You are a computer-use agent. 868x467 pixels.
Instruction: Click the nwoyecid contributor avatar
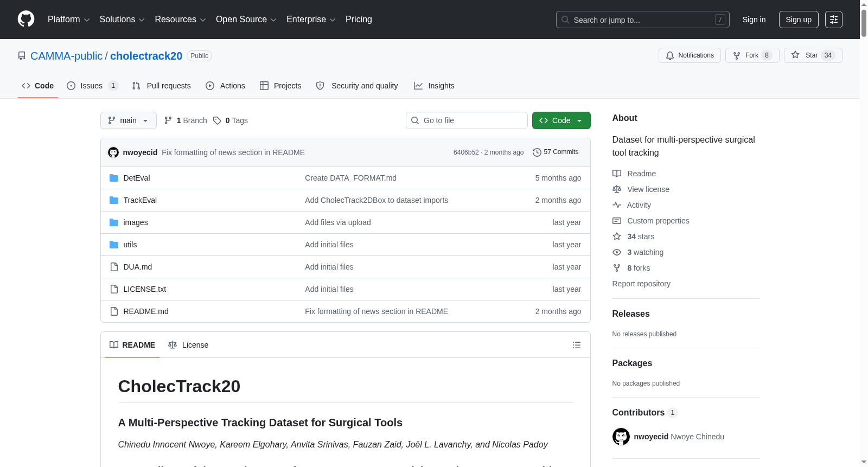[621, 437]
